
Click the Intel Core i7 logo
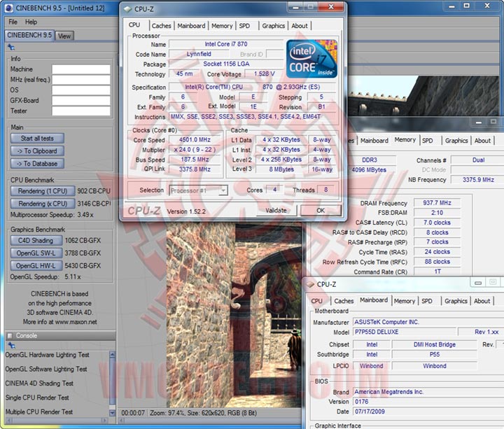coord(311,59)
